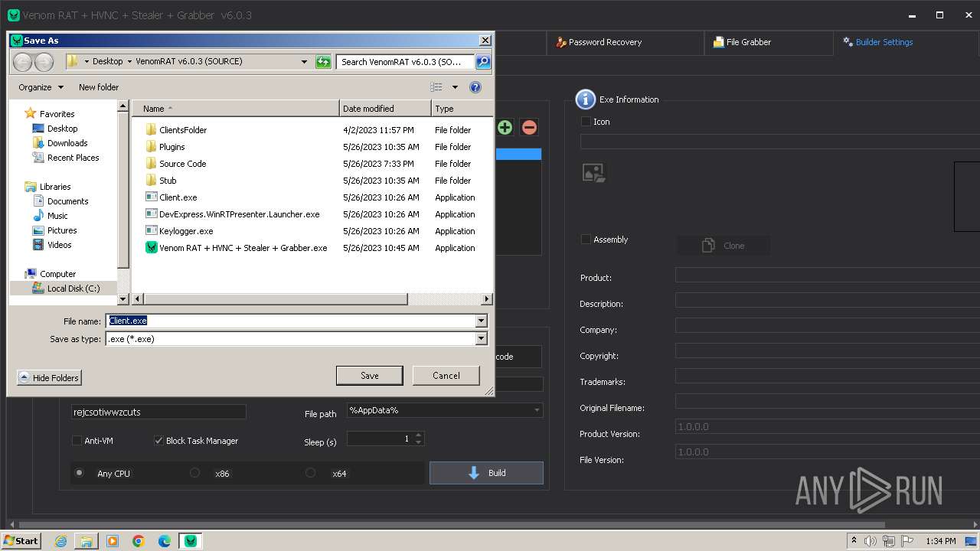980x551 pixels.
Task: Show hidden system tray icons
Action: tap(854, 541)
